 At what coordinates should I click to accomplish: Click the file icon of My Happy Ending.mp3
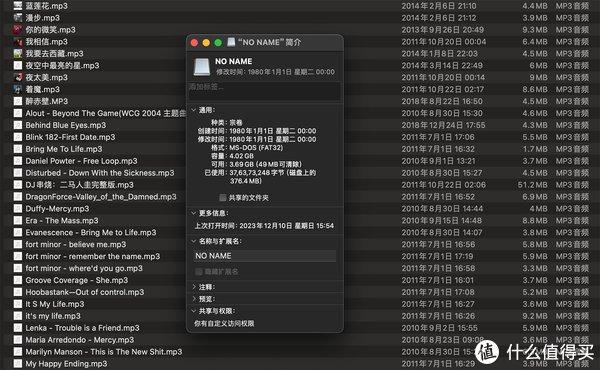coord(18,363)
